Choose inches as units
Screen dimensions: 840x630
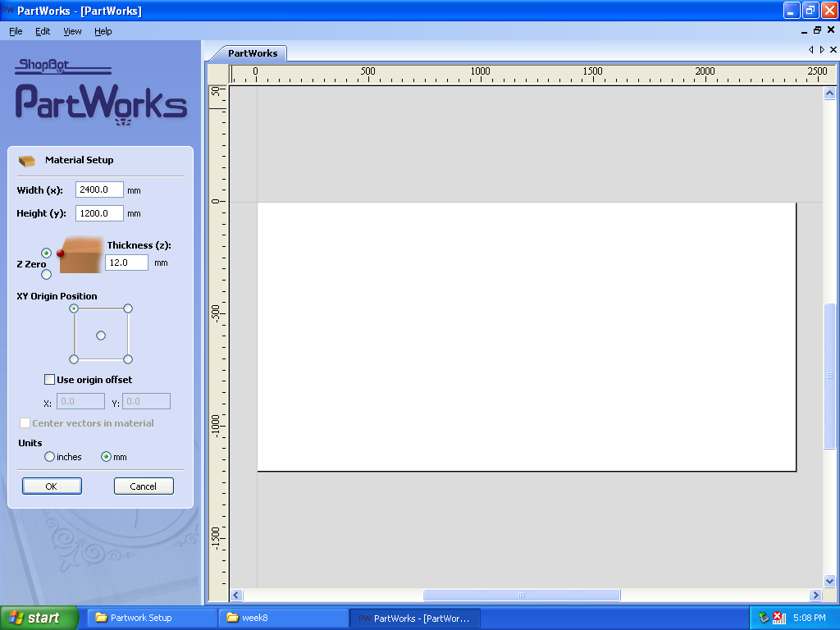49,456
